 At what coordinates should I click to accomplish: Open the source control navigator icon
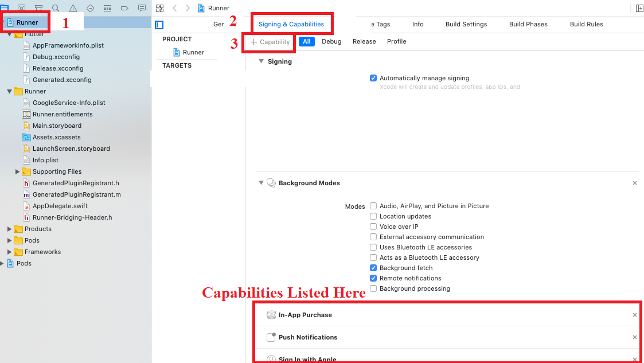click(21, 8)
